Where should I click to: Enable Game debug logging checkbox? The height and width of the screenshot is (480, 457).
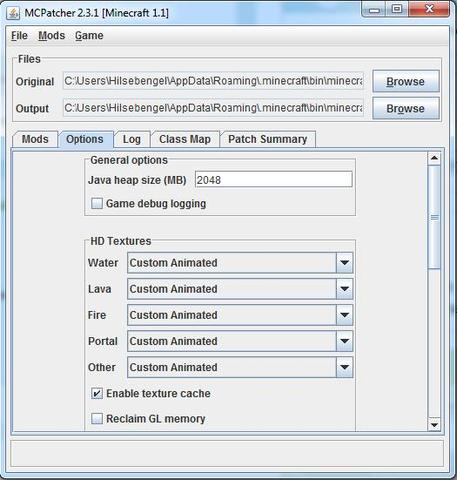tap(97, 203)
